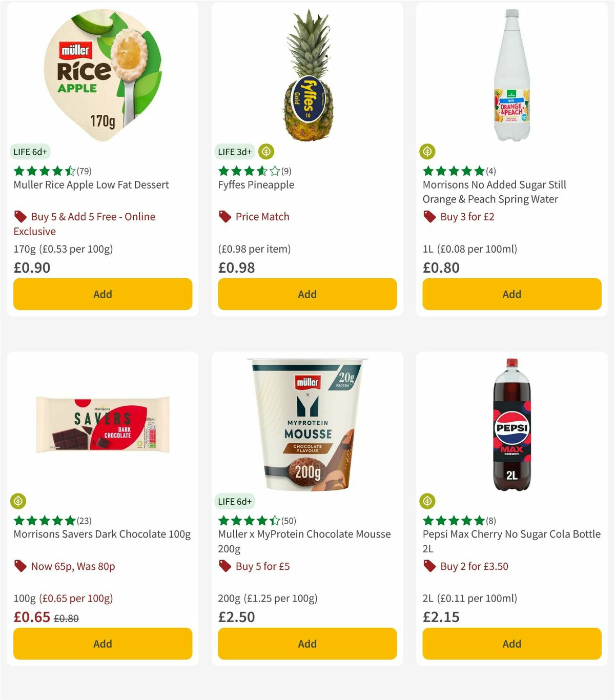Click the red offer tag icon on Muller Rice deal
615x700 pixels.
(x=19, y=216)
